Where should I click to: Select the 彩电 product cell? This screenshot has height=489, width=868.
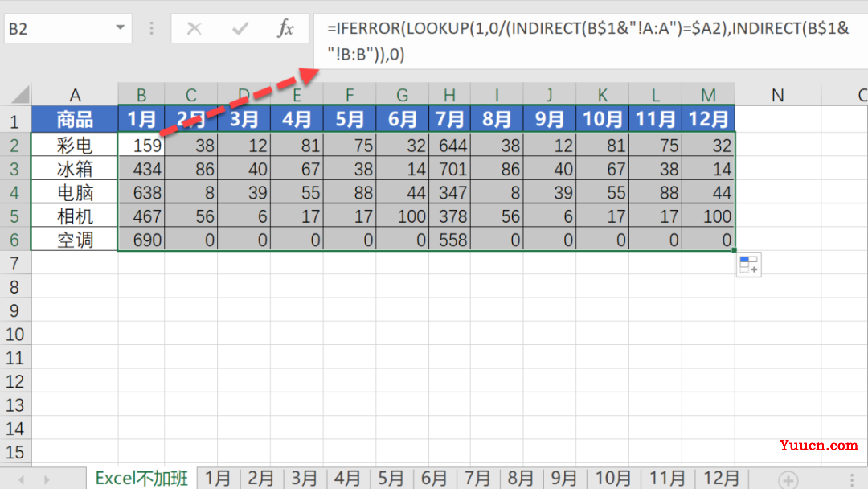(75, 145)
